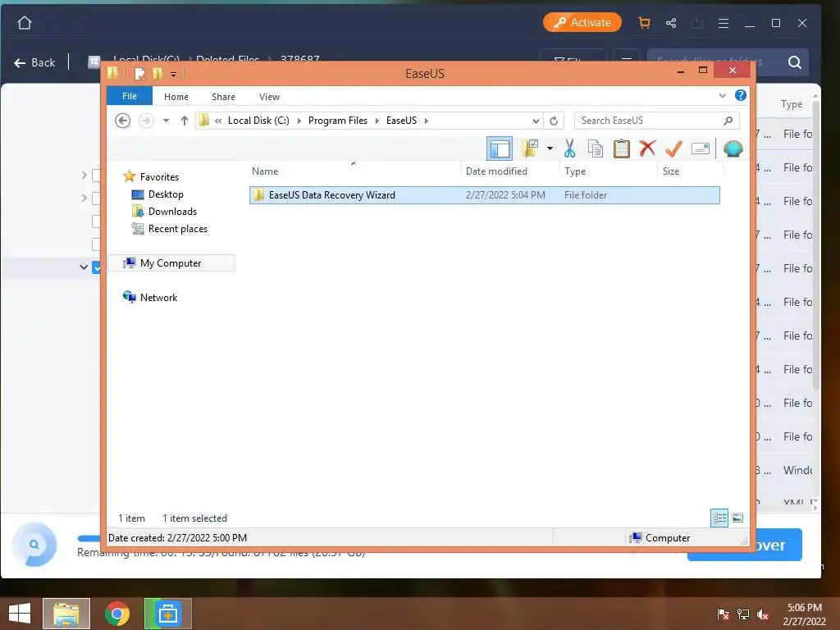Viewport: 840px width, 630px height.
Task: Go back using Explorer back arrow
Action: point(123,121)
